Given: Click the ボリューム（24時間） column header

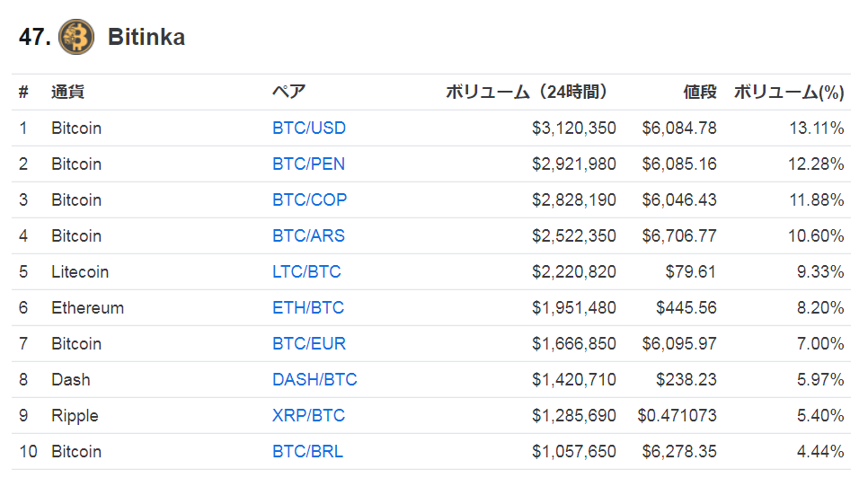Looking at the screenshot, I should click(x=526, y=92).
